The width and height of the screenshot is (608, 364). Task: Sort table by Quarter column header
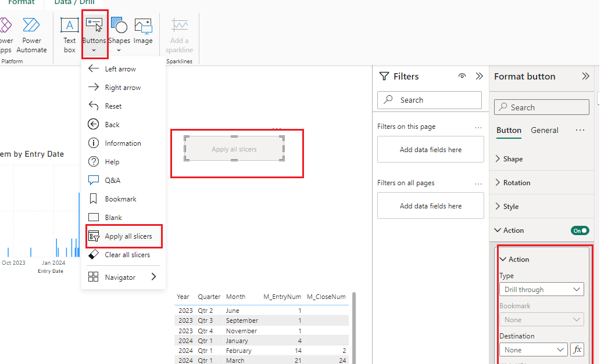coord(209,297)
